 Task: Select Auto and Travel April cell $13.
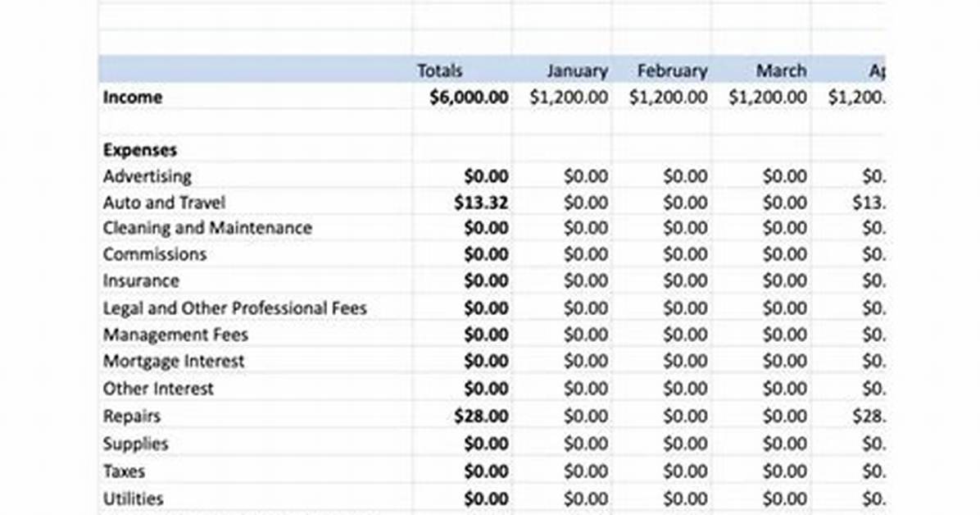869,203
